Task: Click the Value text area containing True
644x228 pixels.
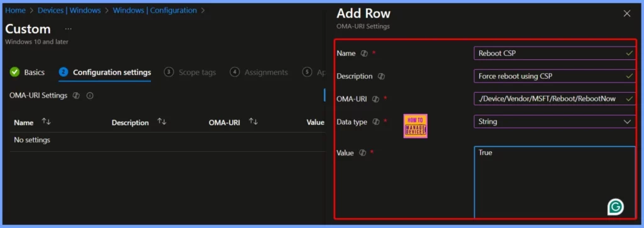Action: tap(555, 182)
